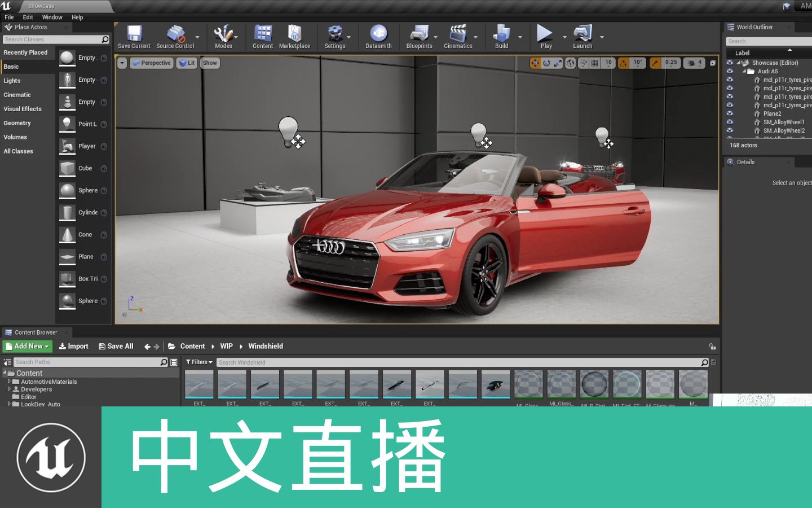Open the File menu
The width and height of the screenshot is (812, 508).
(9, 17)
